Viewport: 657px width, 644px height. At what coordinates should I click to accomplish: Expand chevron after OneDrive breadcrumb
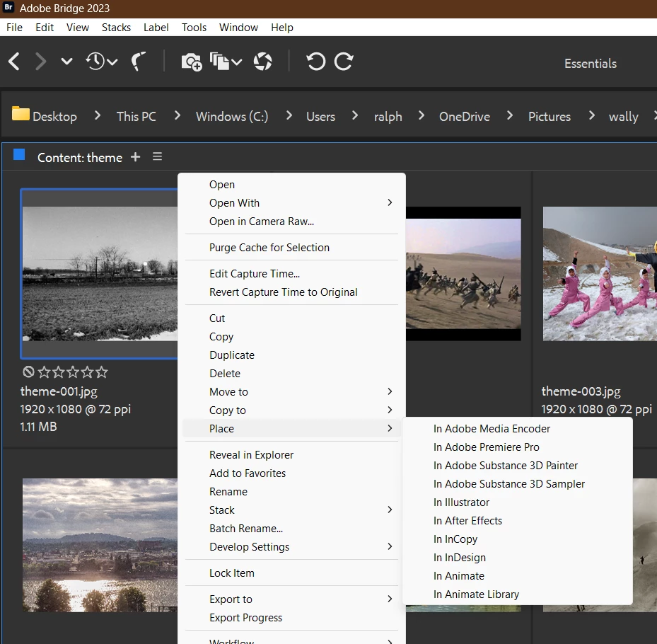point(509,115)
